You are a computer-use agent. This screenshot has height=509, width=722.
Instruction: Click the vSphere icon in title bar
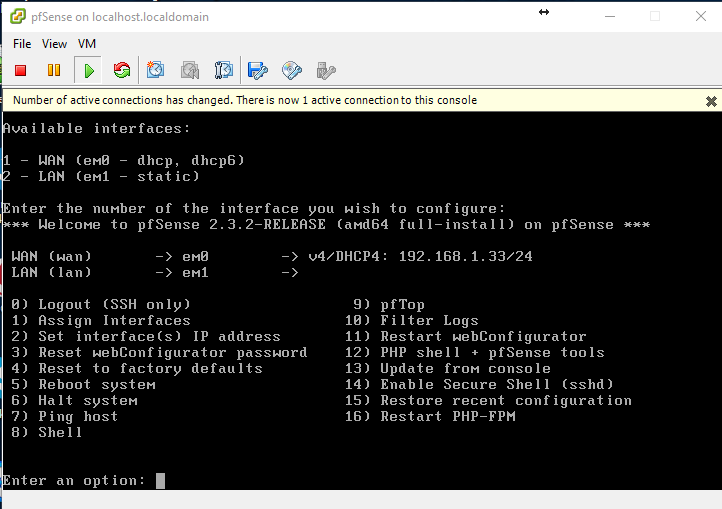[x=14, y=17]
